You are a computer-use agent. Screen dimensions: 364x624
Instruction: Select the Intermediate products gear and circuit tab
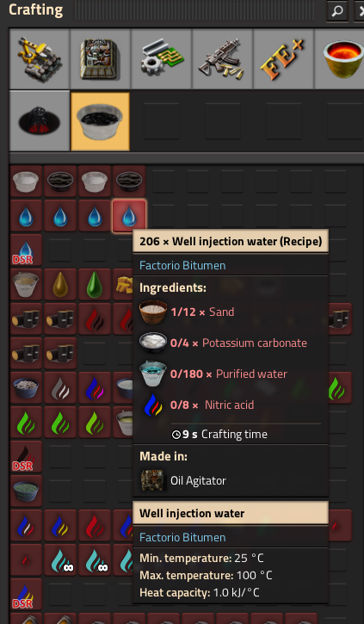(x=162, y=59)
